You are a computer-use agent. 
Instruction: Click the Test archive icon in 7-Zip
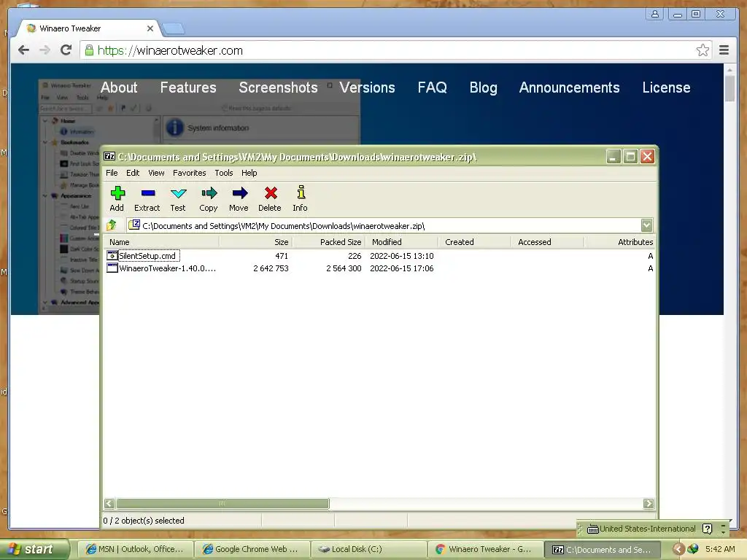pyautogui.click(x=178, y=192)
